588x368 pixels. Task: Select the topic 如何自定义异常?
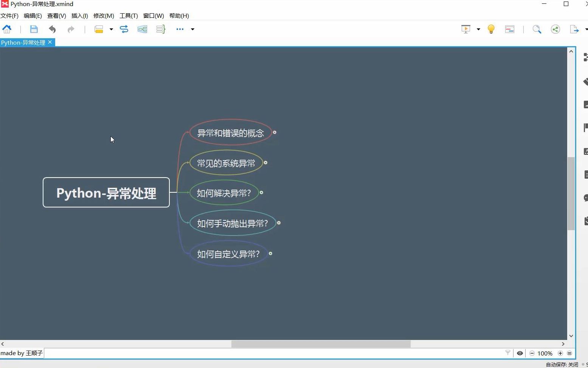pos(228,254)
